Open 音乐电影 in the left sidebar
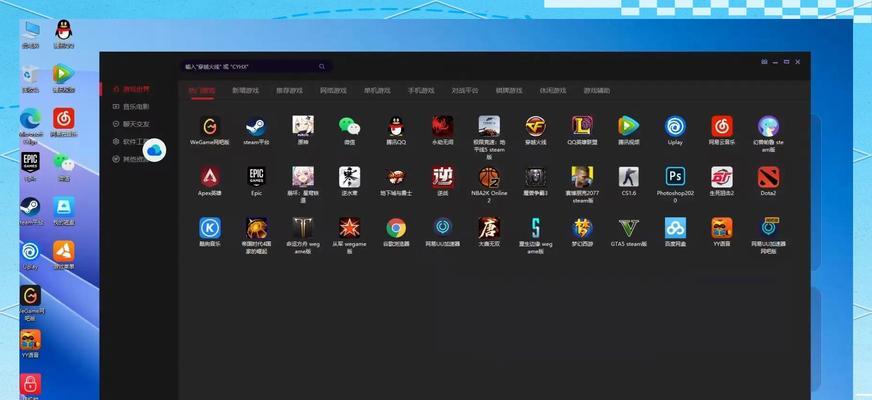Screen dimensions: 872x400 tap(131, 106)
